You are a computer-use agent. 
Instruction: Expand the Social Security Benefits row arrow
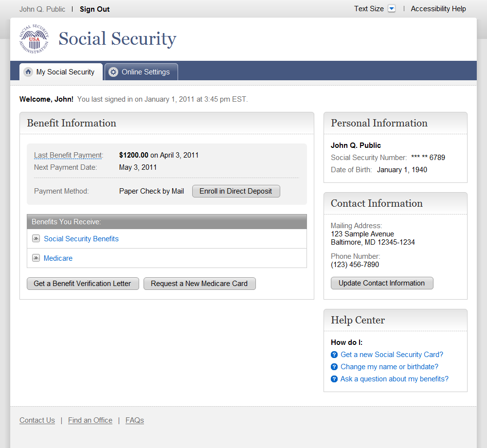(36, 238)
